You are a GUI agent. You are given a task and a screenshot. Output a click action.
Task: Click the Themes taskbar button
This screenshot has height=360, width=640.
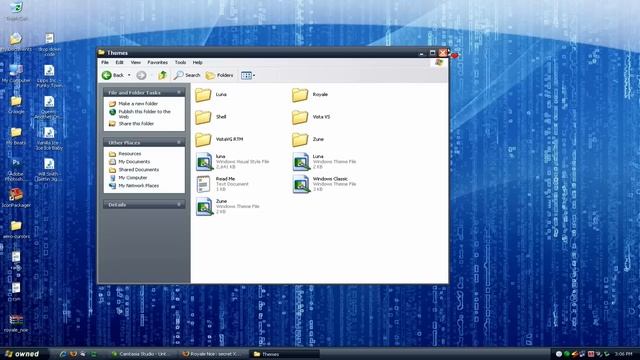pyautogui.click(x=284, y=354)
